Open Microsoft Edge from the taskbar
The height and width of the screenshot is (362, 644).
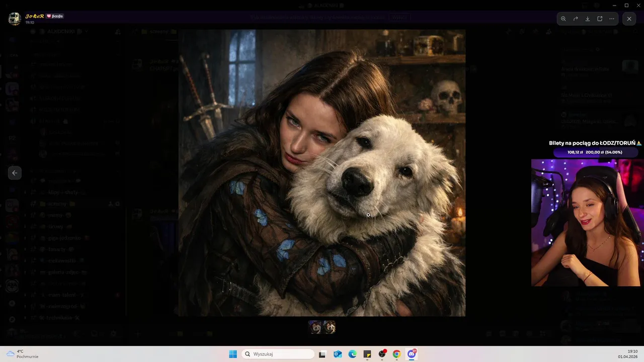coord(352,354)
